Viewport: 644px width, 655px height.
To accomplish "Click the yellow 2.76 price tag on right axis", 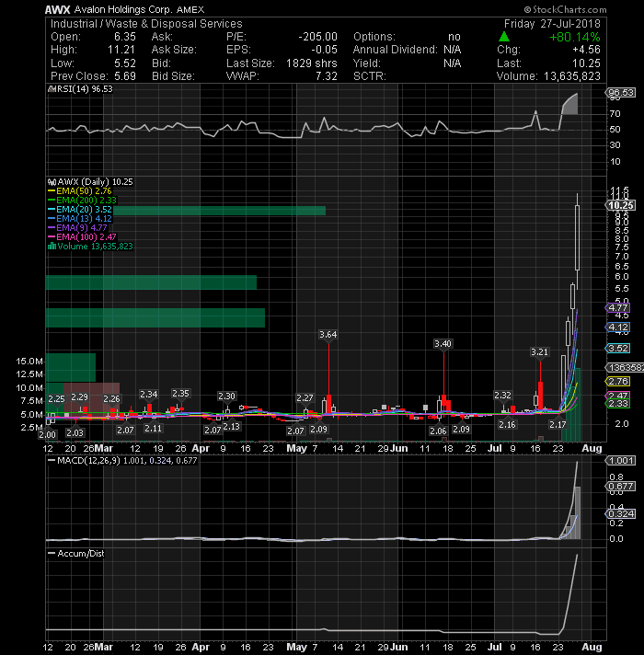I will (617, 382).
